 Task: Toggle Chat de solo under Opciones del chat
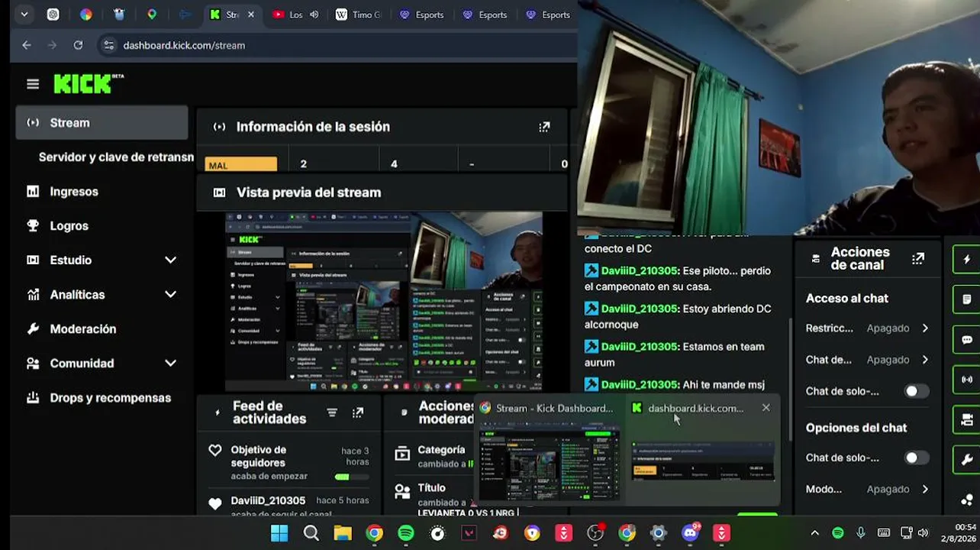(916, 458)
